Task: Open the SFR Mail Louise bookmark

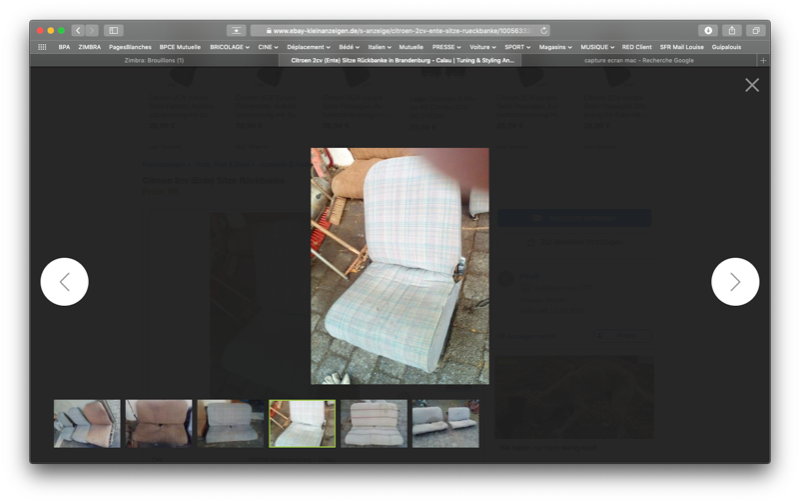Action: [681, 47]
